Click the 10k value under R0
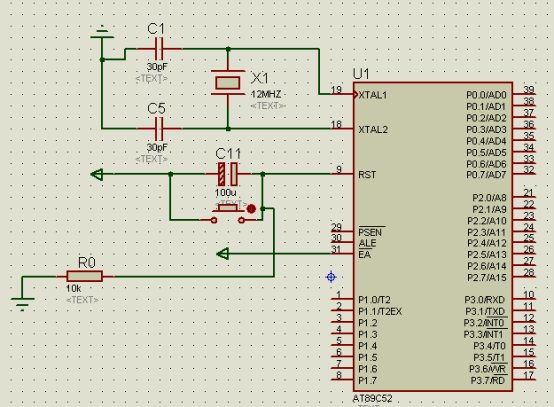554x407 pixels. 73,289
